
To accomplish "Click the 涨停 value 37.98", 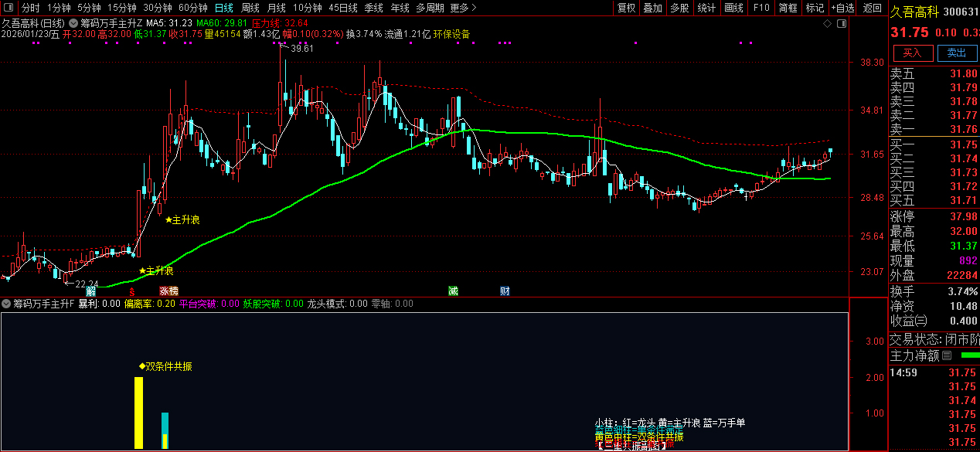I will [x=965, y=216].
